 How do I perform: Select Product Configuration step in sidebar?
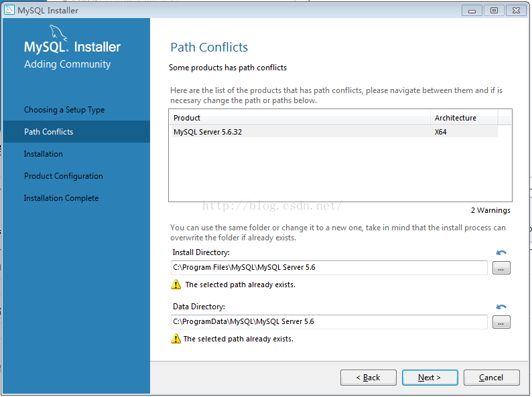point(63,176)
